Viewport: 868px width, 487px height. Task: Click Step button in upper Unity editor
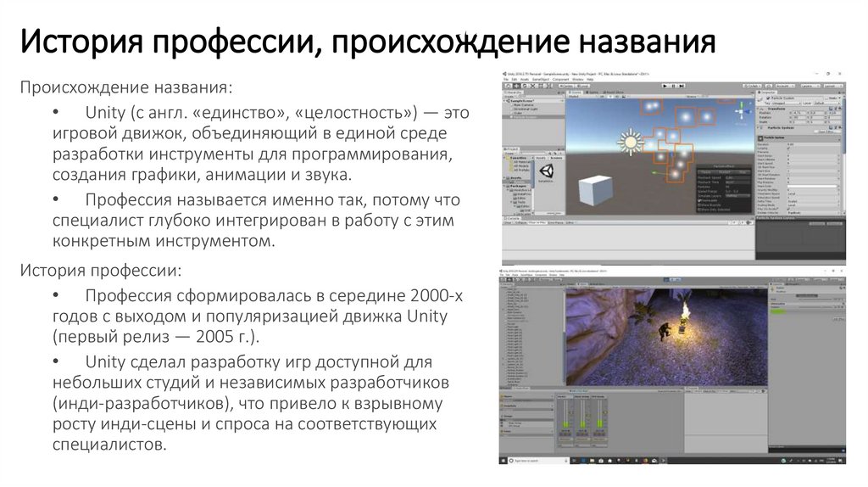pyautogui.click(x=681, y=86)
